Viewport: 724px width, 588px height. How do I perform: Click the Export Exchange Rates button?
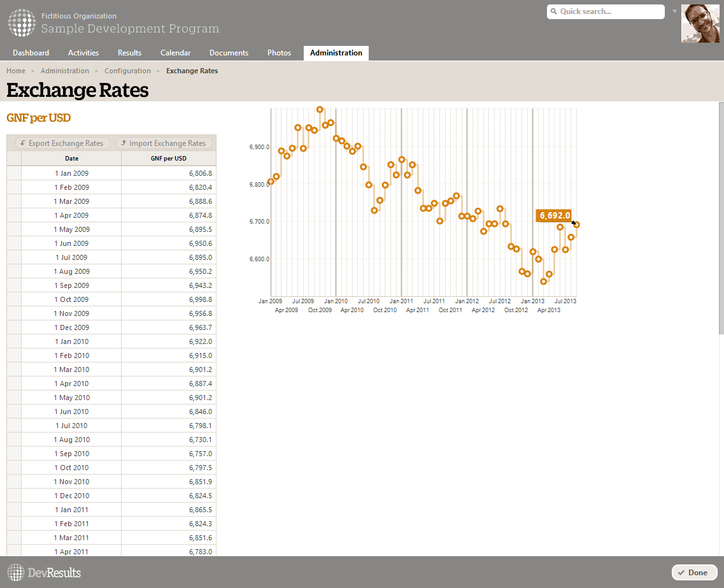[x=63, y=143]
